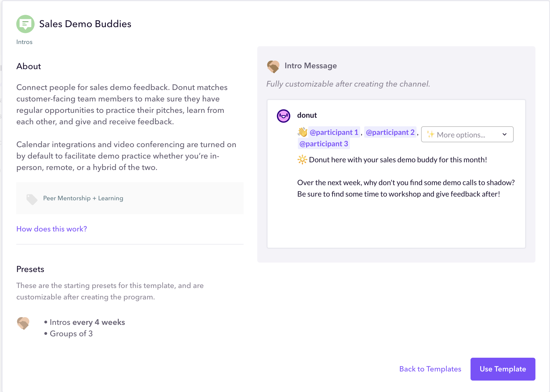
Task: Click the sparkles icon in More options
Action: coord(431,134)
